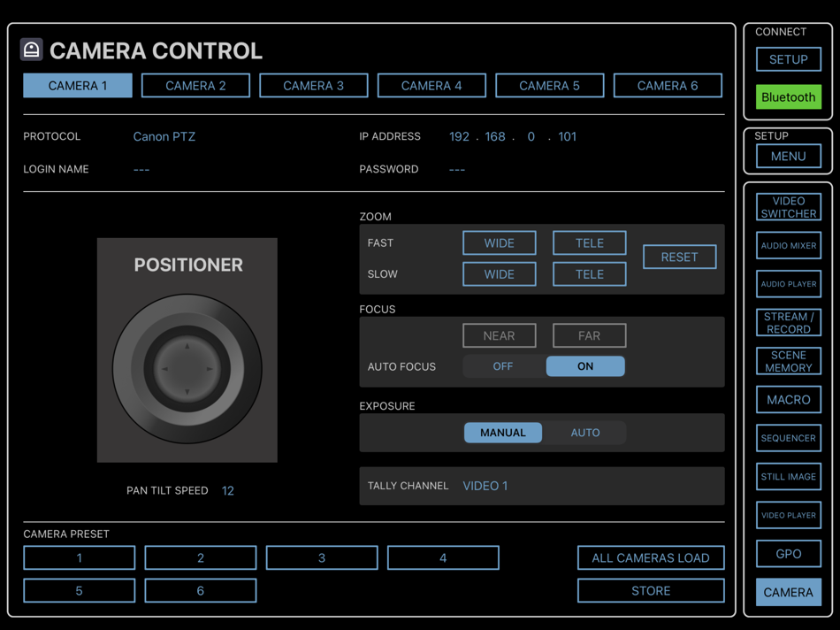Image resolution: width=840 pixels, height=630 pixels.
Task: Click fast zoom TELE button
Action: click(589, 242)
